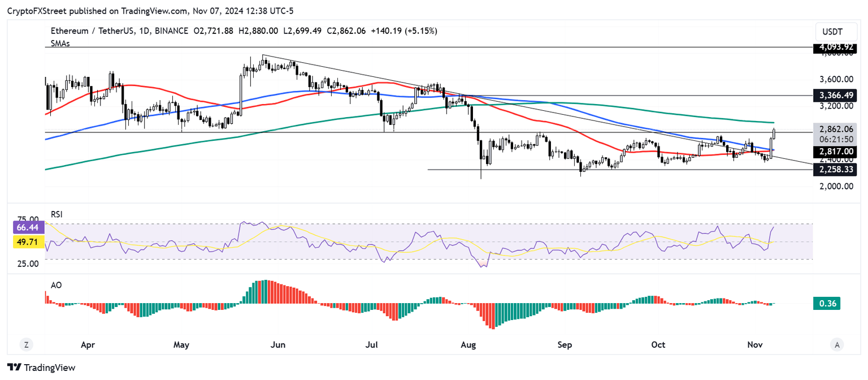Select the AO indicator label
The width and height of the screenshot is (868, 380).
56,285
